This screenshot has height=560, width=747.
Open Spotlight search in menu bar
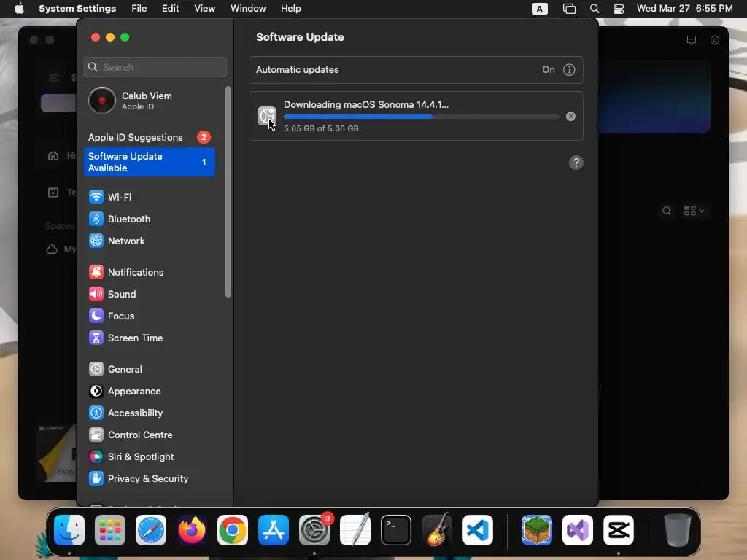point(594,9)
